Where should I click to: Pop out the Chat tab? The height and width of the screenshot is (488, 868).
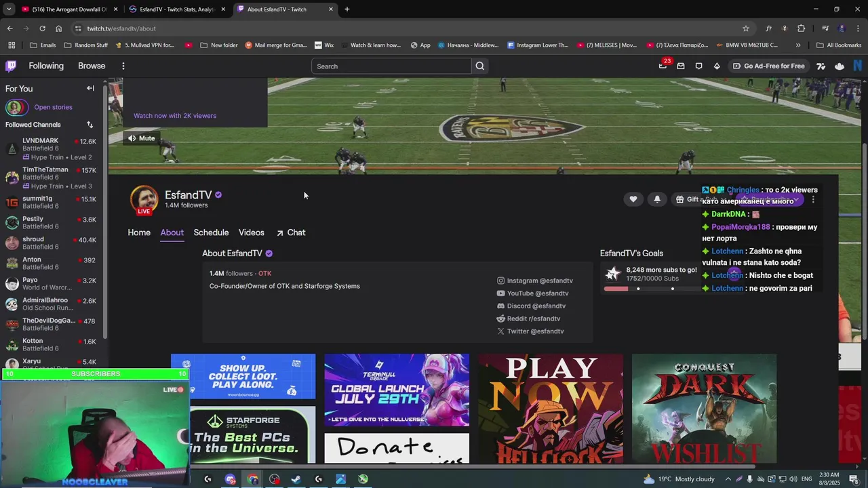(x=290, y=232)
